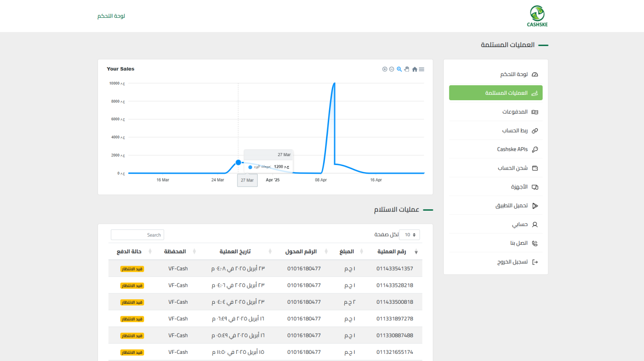Viewport: 644px width, 361px height.
Task: Click the 27 Mar data point marker
Action: click(238, 162)
